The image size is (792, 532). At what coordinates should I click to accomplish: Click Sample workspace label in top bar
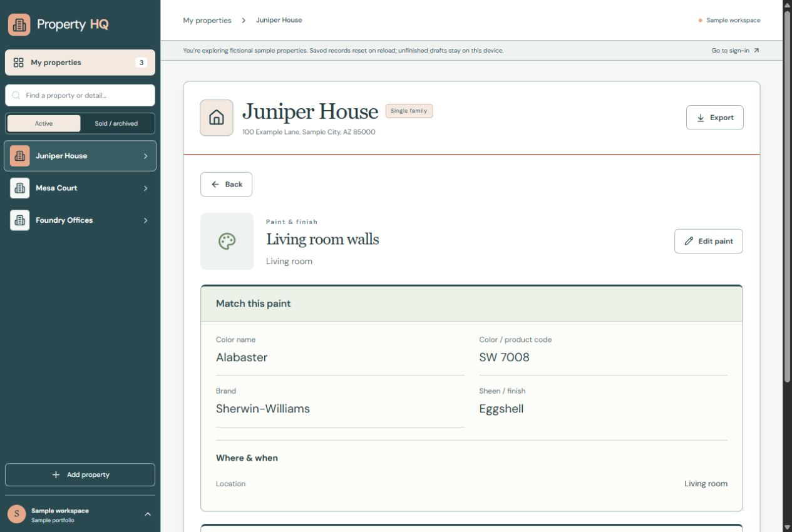point(733,21)
